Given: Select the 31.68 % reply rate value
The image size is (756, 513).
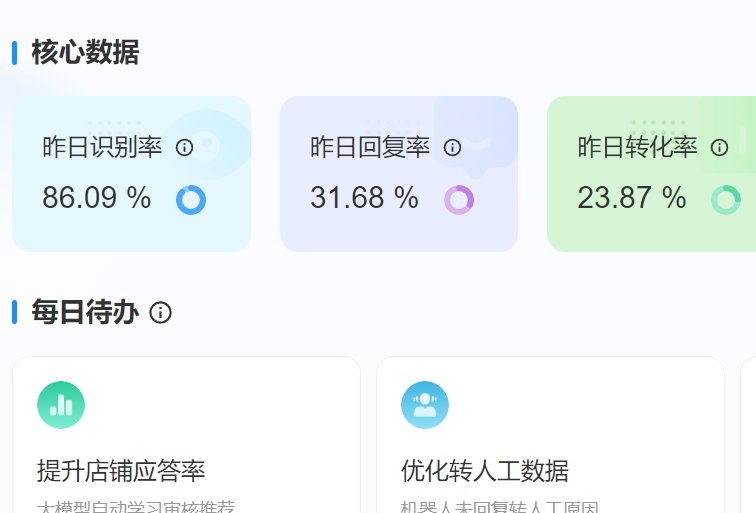Looking at the screenshot, I should [x=364, y=198].
